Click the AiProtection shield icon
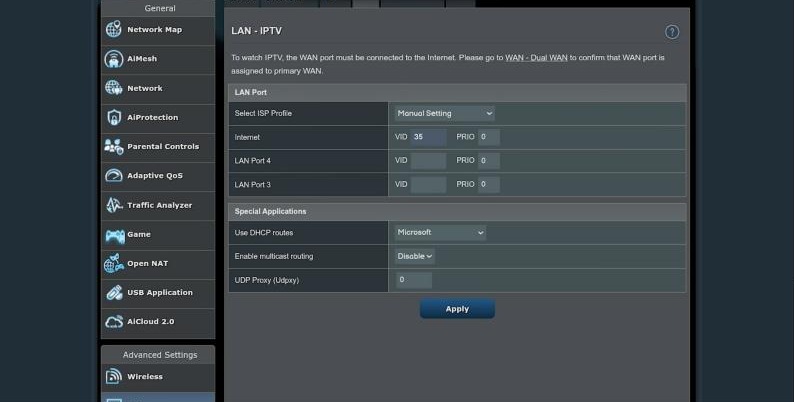The width and height of the screenshot is (794, 402). pos(114,117)
